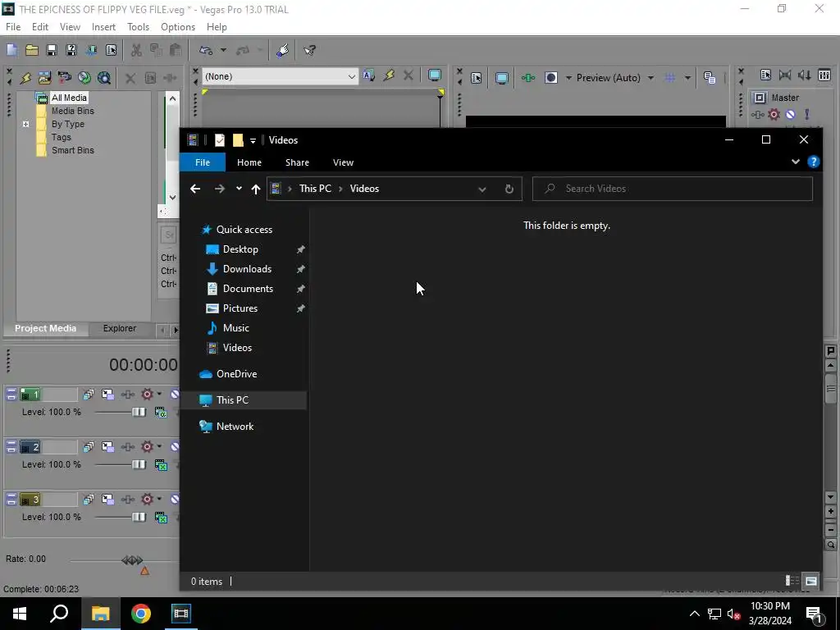Click the Import Media icon in Project Media
Image resolution: width=840 pixels, height=630 pixels.
click(x=44, y=78)
